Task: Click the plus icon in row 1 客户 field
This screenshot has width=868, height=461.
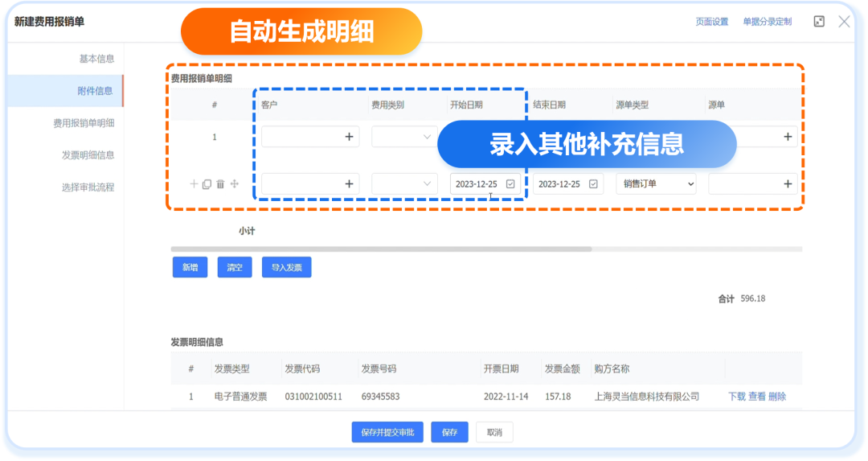Action: (x=349, y=137)
